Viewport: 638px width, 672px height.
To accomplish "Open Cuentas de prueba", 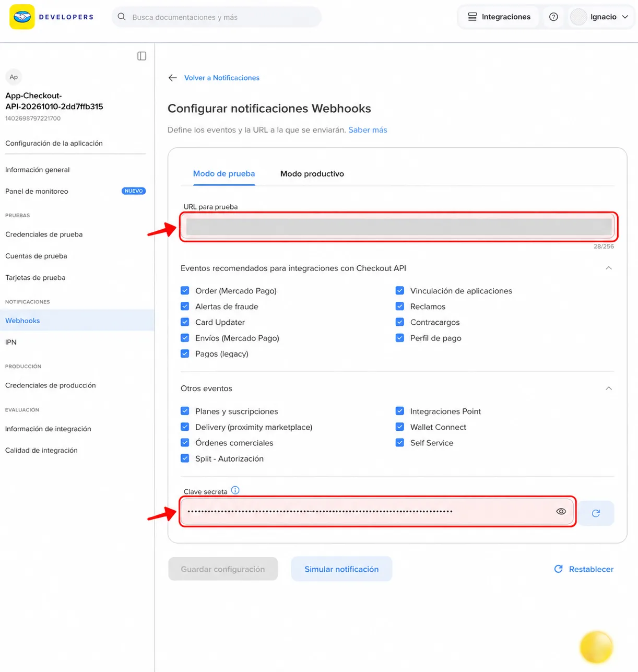I will [36, 256].
